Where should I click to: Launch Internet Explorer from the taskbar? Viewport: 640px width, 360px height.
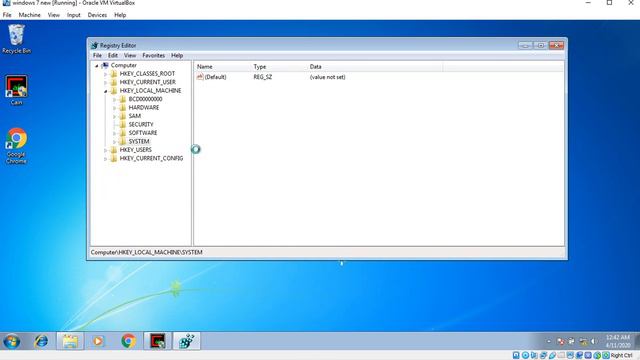point(41,341)
